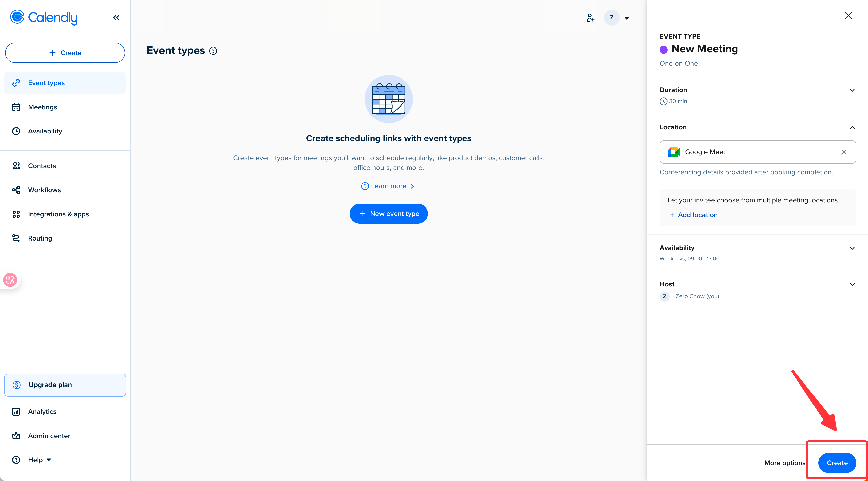The image size is (868, 481).
Task: Select Integrations & apps menu item
Action: pyautogui.click(x=58, y=214)
